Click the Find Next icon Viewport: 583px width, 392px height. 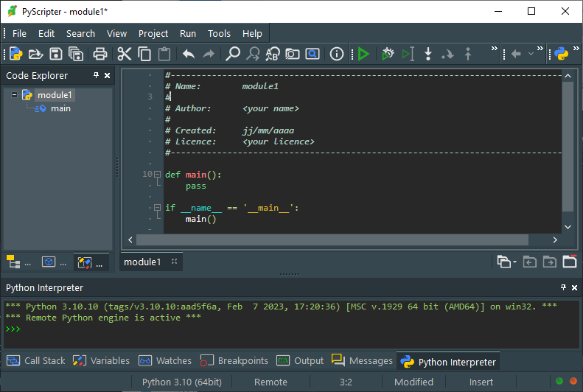(x=254, y=54)
